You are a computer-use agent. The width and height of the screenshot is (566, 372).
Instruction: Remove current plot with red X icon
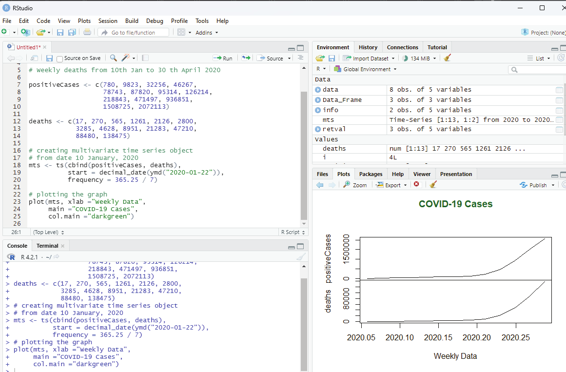point(416,184)
